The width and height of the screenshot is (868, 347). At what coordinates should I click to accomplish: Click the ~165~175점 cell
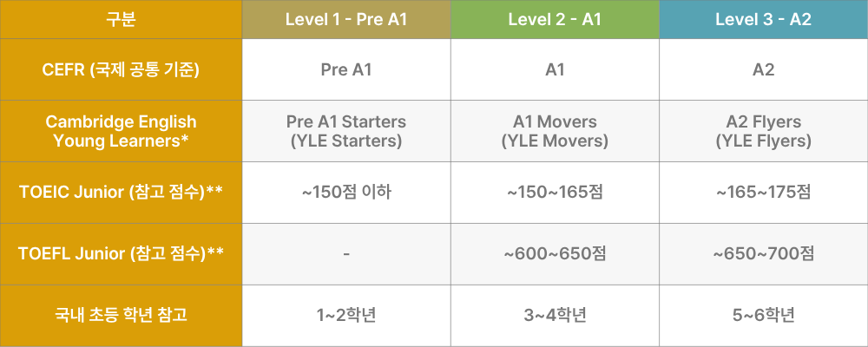(x=763, y=192)
